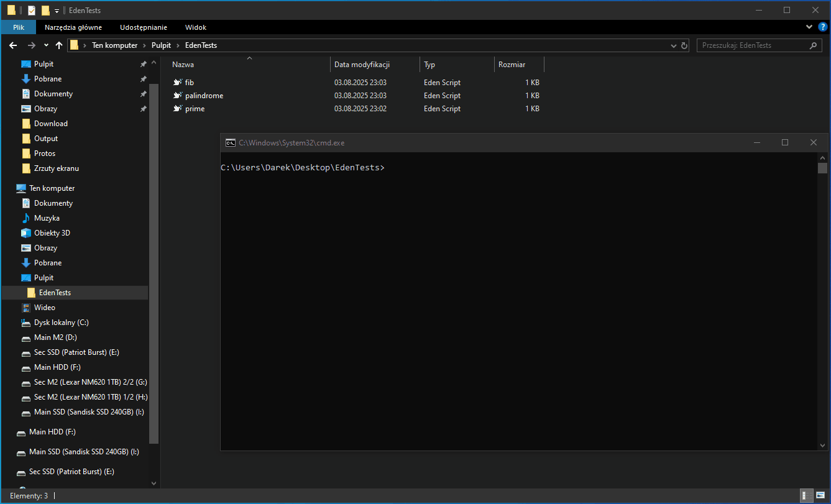Expand the ribbon with the chevron
Screen dimensions: 831x504
tap(809, 27)
